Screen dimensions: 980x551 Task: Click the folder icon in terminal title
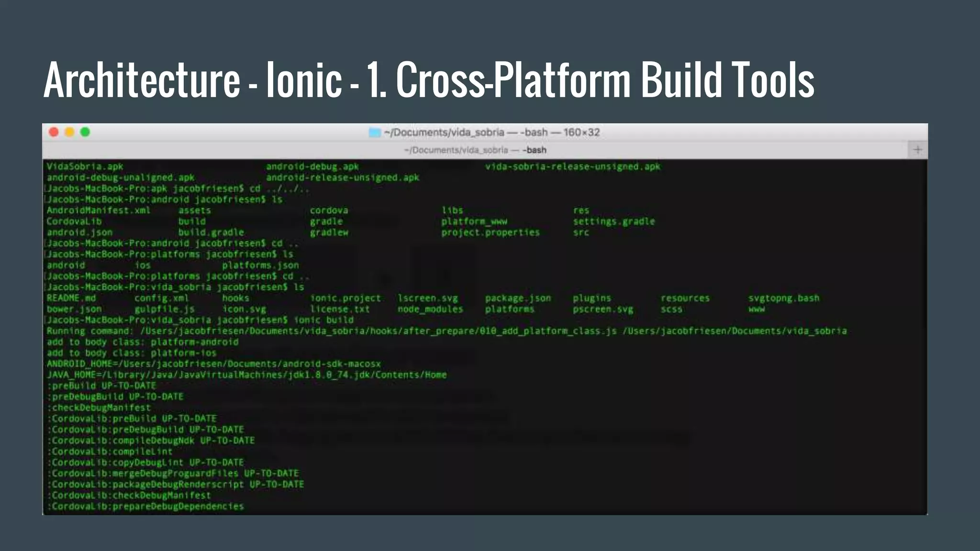pos(375,132)
